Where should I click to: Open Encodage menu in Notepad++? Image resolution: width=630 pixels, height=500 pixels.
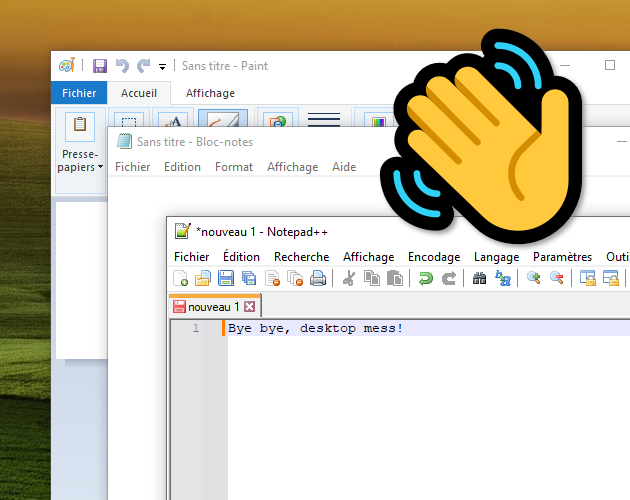coord(434,257)
